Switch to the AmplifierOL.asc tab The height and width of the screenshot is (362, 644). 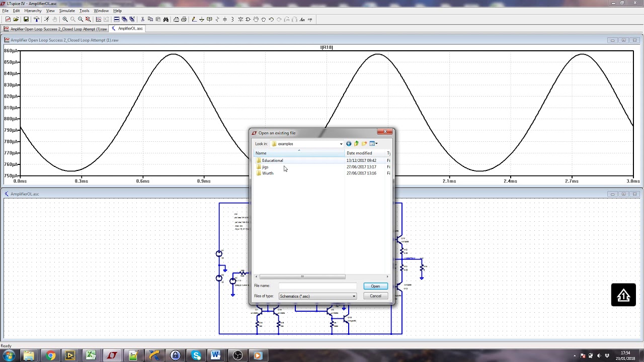[127, 29]
